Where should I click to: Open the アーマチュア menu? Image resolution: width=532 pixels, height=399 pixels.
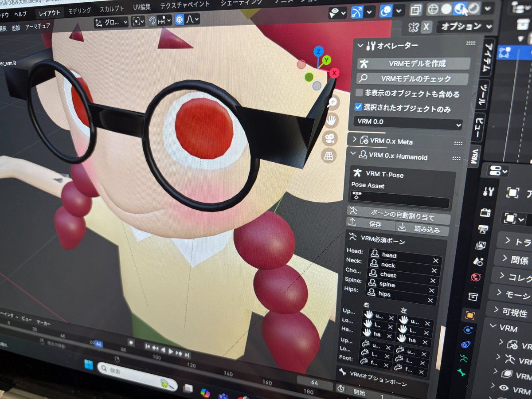point(38,27)
